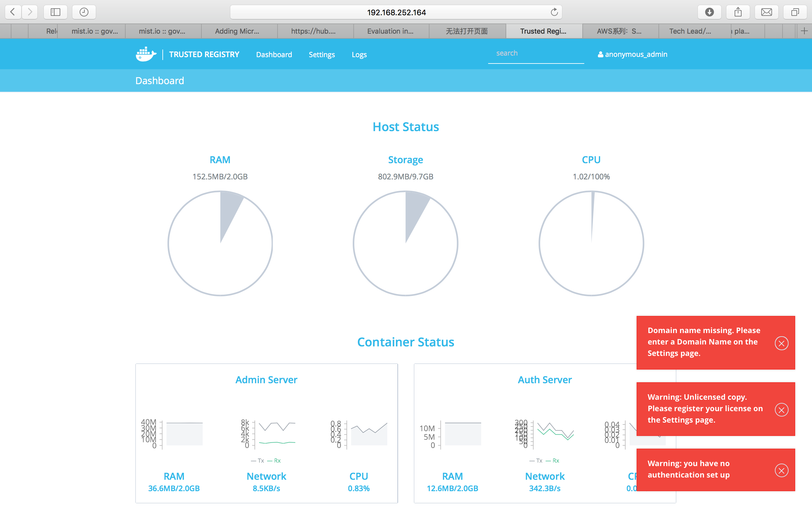Open the Safari downloads icon

coord(709,12)
